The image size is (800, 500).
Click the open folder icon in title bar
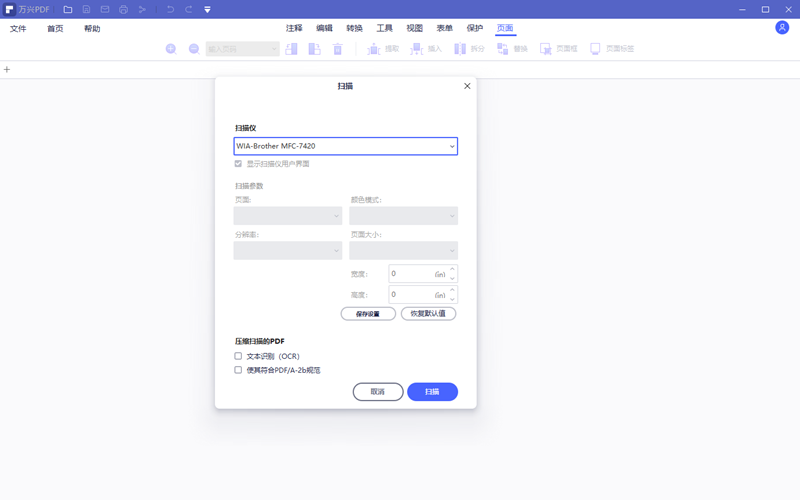coord(67,9)
